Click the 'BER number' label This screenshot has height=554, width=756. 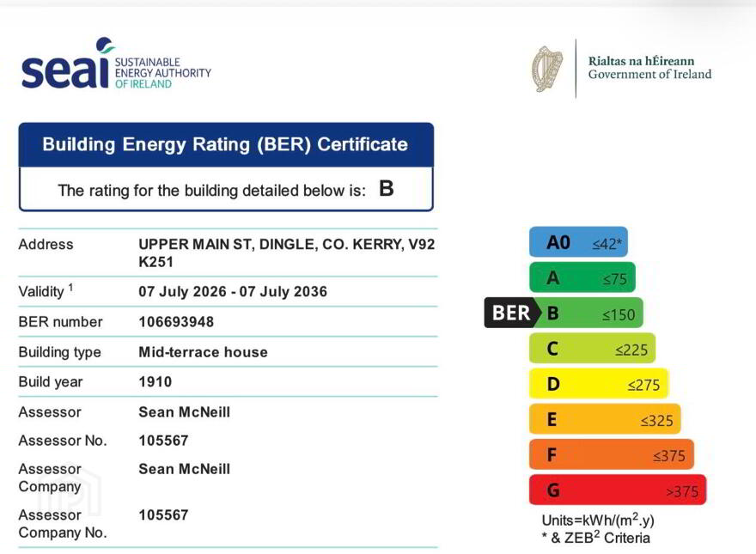pos(60,322)
